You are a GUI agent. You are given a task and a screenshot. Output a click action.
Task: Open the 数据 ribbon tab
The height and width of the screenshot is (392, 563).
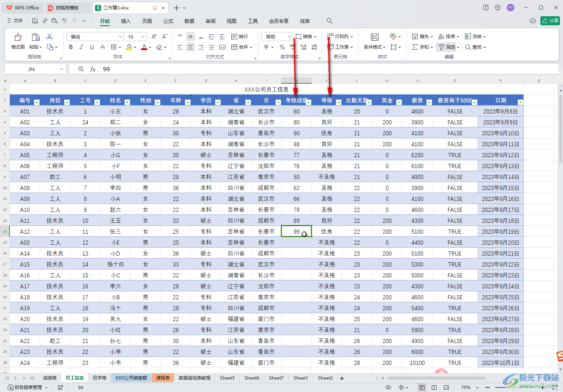(189, 21)
